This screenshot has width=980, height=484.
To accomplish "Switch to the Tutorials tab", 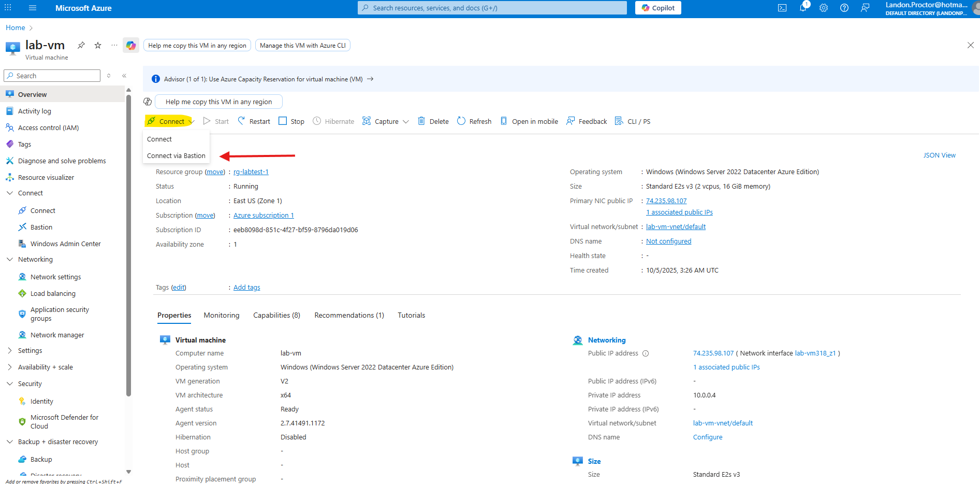I will point(411,315).
